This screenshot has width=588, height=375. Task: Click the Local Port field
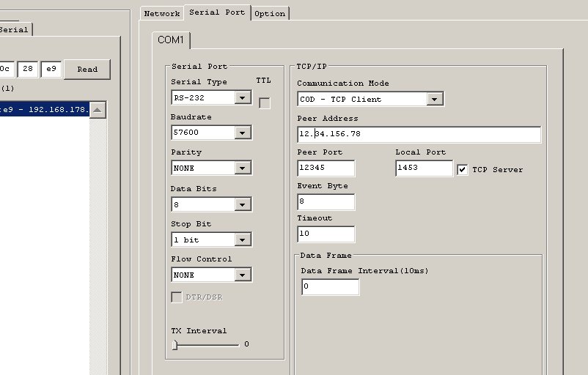[x=424, y=168]
